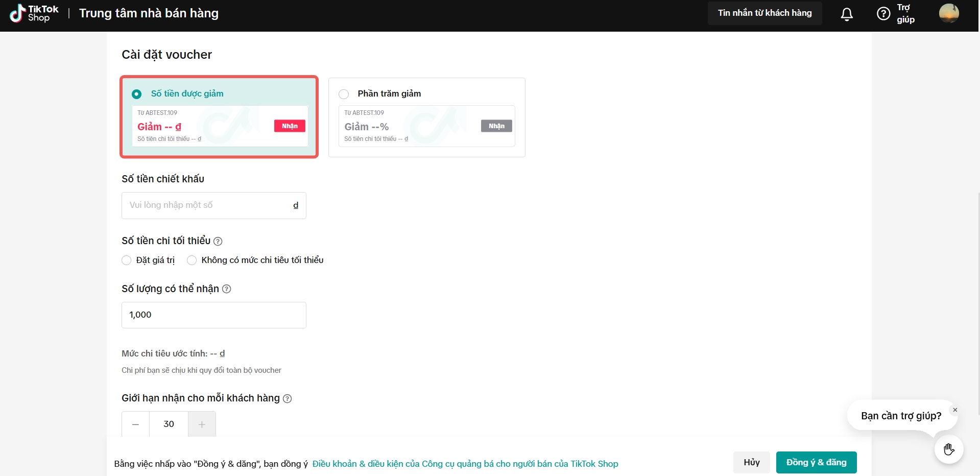Click the help assistant hand icon
The height and width of the screenshot is (476, 980).
click(949, 449)
